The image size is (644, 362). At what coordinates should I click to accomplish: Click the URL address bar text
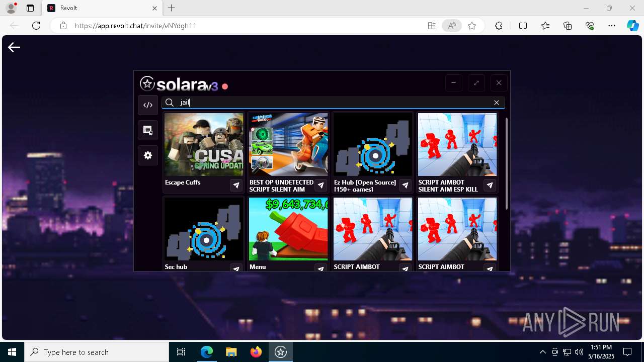[x=135, y=26]
